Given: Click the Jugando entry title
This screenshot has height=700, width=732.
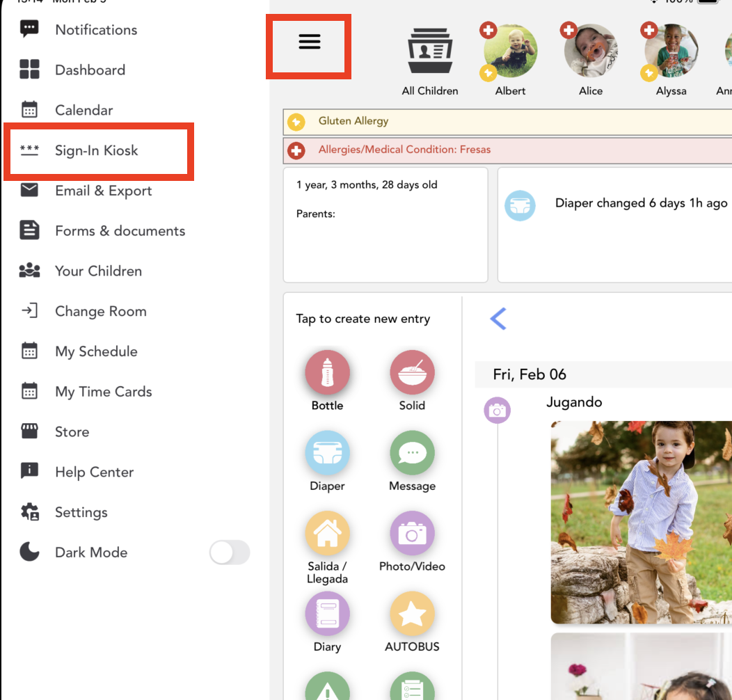Looking at the screenshot, I should (x=574, y=402).
